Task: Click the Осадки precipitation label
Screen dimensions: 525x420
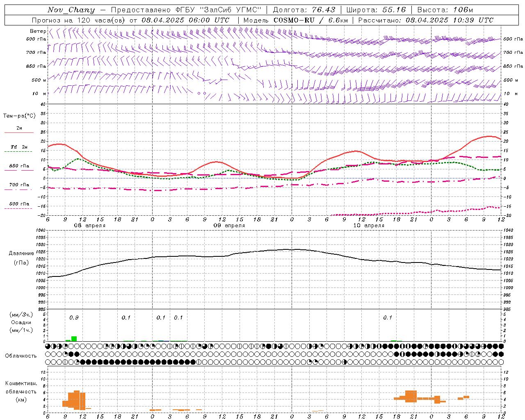Action: (21, 322)
